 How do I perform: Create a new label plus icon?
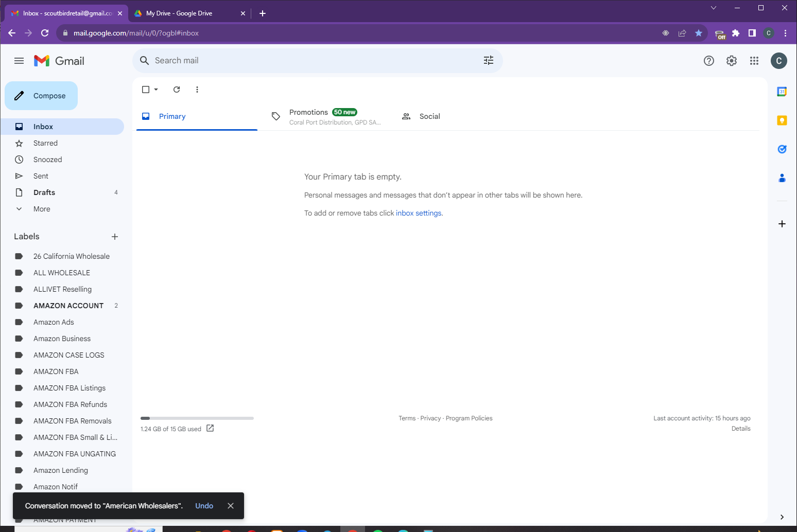click(115, 237)
